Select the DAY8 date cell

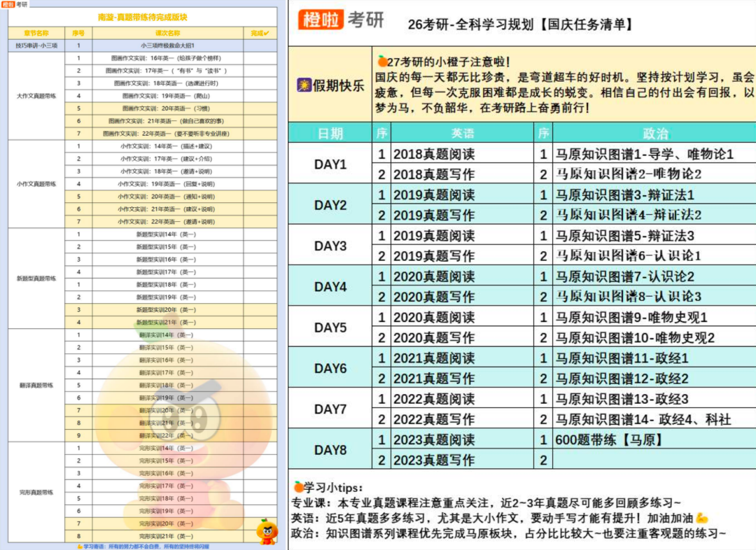tap(330, 450)
